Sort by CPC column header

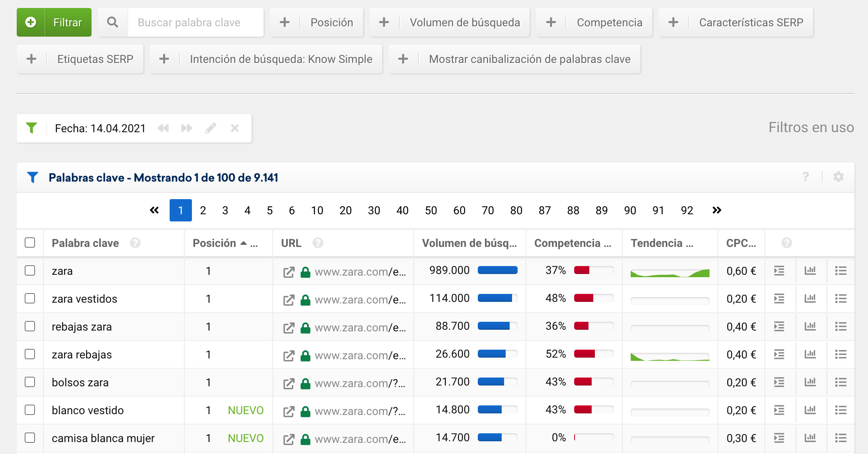(x=741, y=243)
